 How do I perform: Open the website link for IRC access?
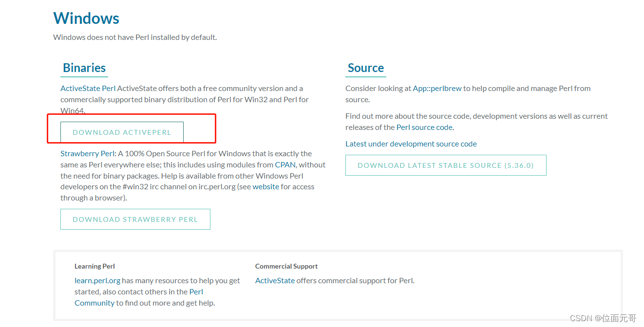point(266,187)
